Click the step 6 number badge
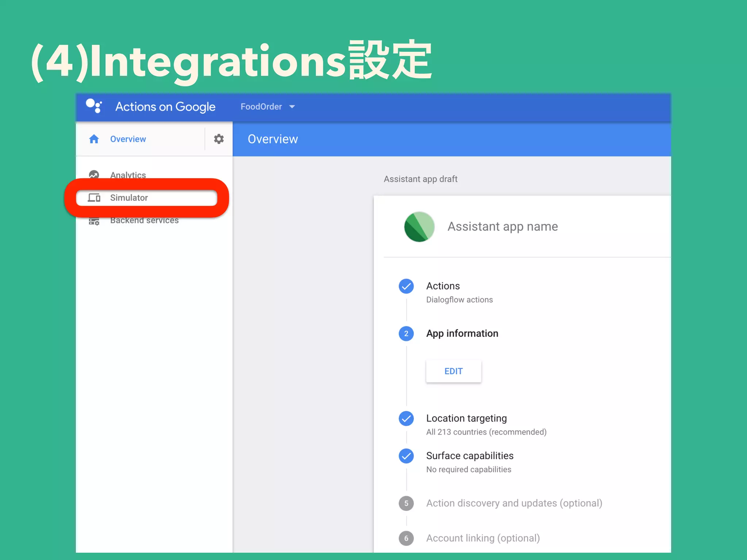The width and height of the screenshot is (747, 560). pos(406,538)
